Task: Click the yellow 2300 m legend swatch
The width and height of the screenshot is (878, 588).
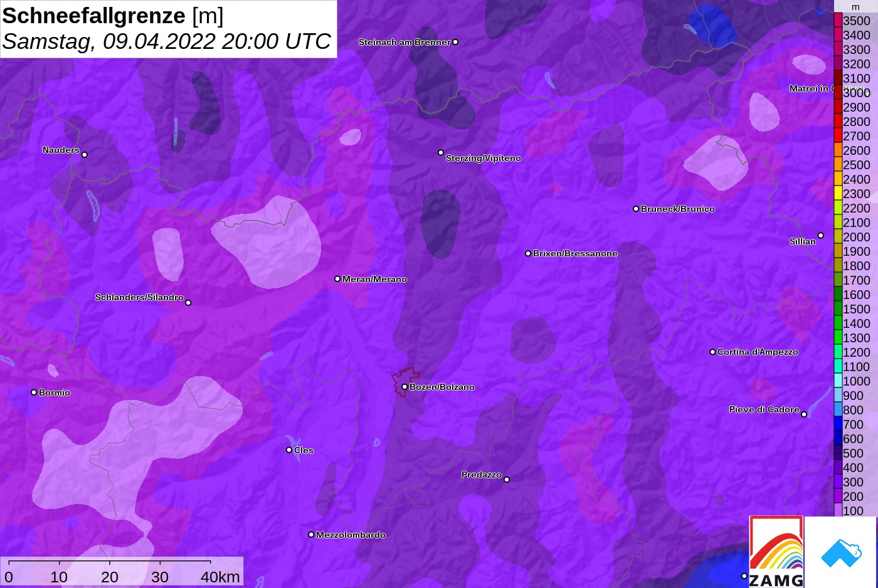Action: [x=838, y=193]
